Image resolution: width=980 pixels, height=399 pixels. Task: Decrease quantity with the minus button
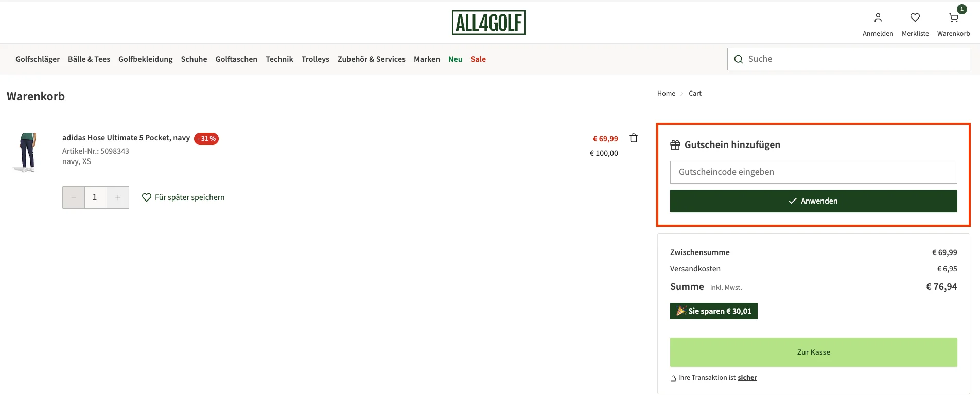74,197
